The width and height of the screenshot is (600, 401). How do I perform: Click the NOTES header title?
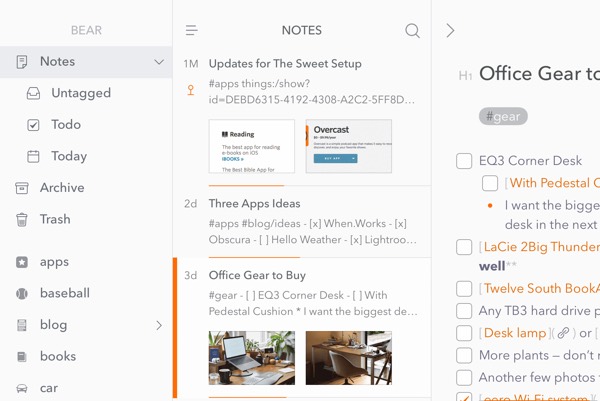[302, 30]
